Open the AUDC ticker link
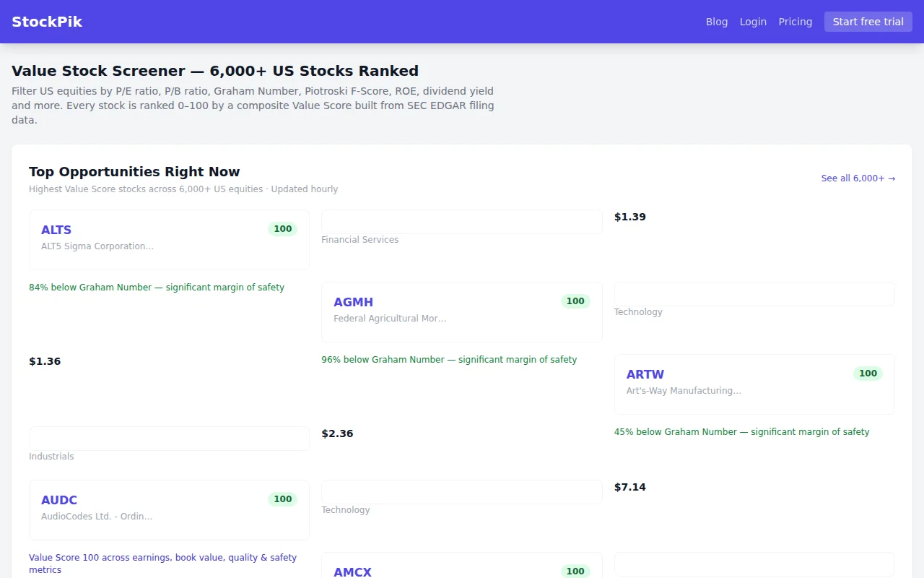 pyautogui.click(x=59, y=500)
